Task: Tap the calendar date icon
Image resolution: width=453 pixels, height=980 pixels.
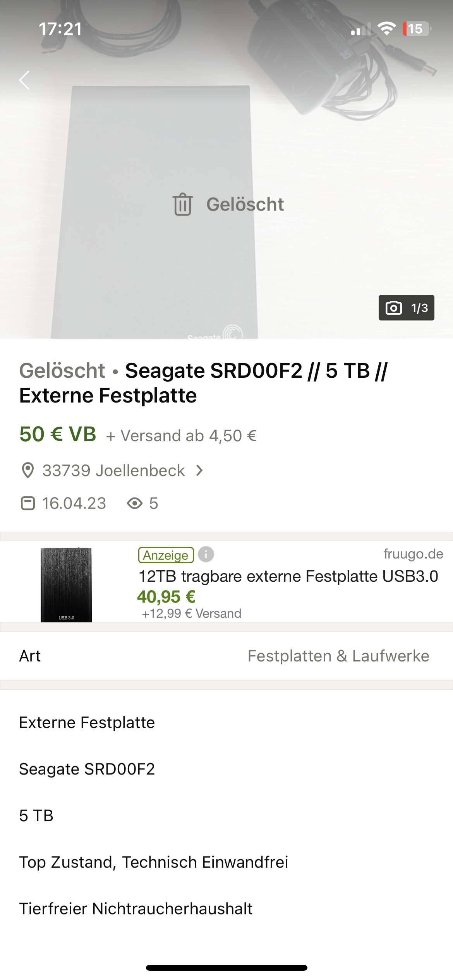Action: click(27, 503)
